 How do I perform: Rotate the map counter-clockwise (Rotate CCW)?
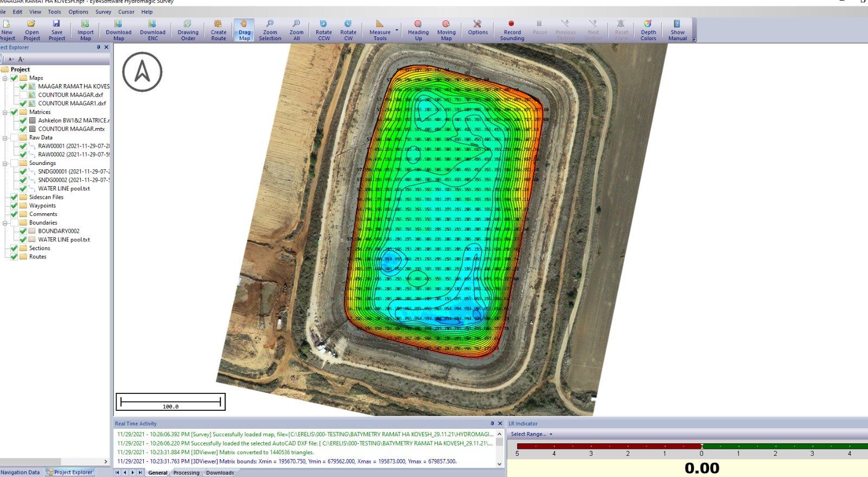pos(323,30)
